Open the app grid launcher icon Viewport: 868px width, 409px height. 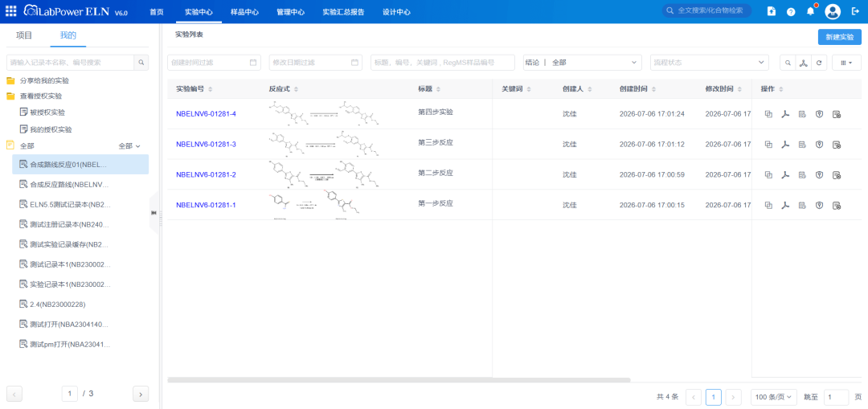click(x=11, y=11)
